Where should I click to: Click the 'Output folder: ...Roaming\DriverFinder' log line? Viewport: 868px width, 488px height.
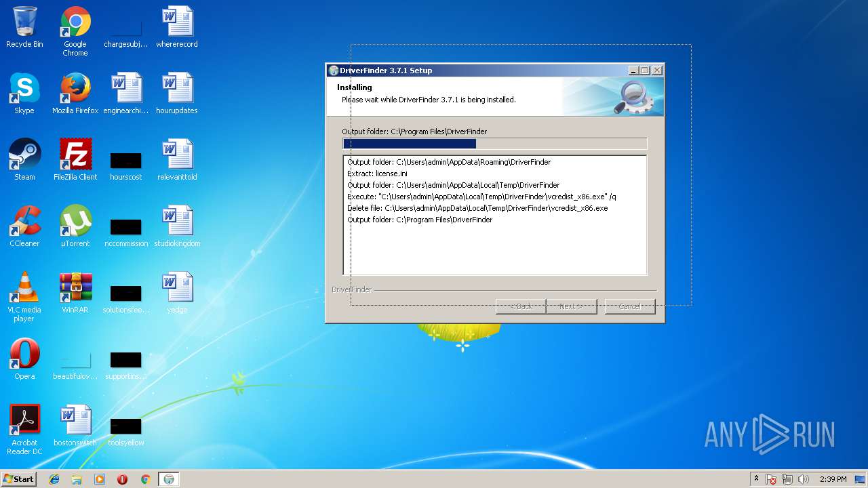click(x=449, y=162)
